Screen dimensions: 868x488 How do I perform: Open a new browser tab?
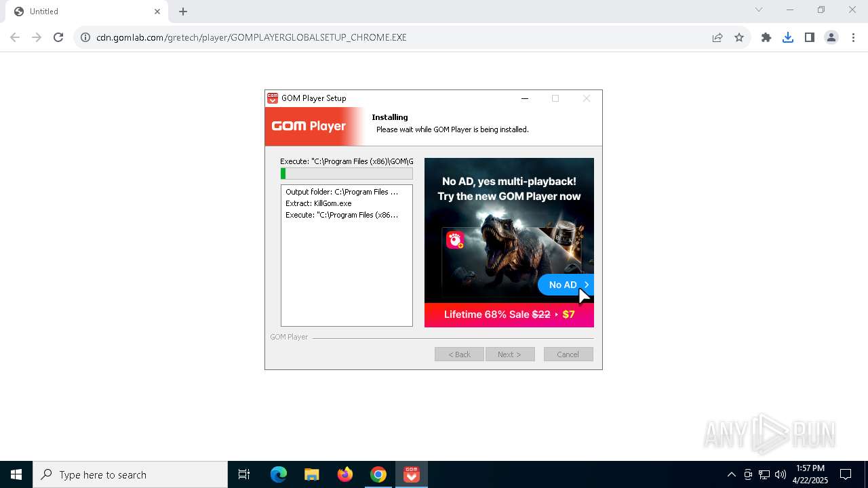coord(183,12)
